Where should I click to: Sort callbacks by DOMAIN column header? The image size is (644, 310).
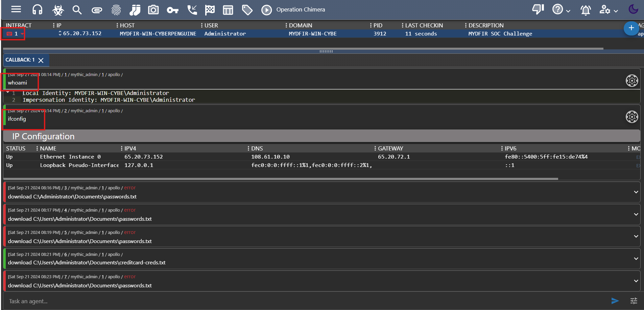[301, 25]
